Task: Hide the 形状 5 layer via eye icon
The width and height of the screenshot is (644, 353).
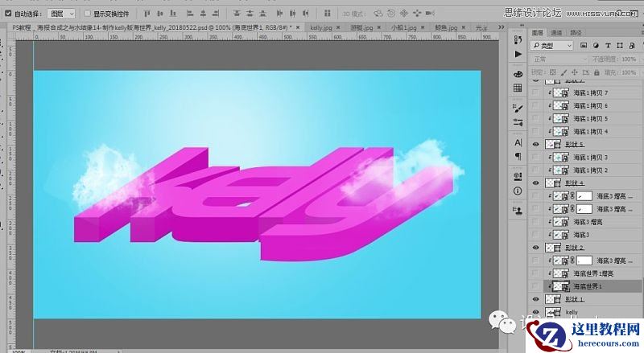Action: tap(535, 144)
